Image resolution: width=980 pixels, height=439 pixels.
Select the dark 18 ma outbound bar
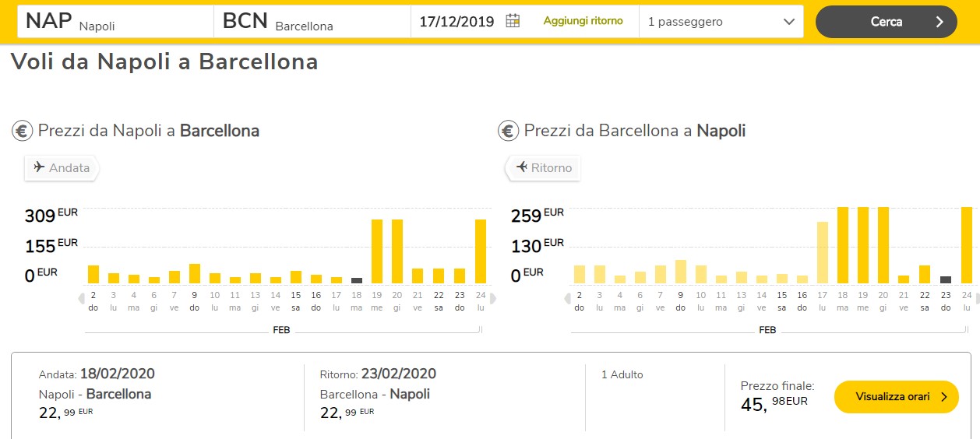coord(357,280)
